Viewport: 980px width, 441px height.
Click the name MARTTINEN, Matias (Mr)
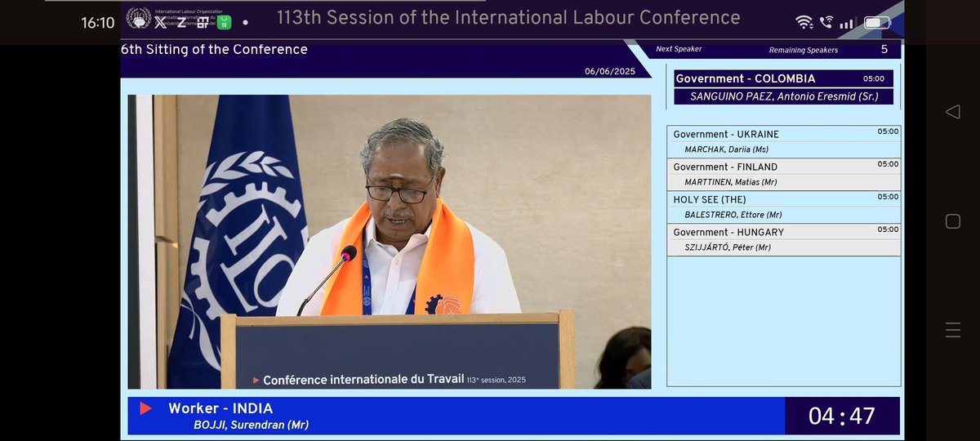pos(731,182)
